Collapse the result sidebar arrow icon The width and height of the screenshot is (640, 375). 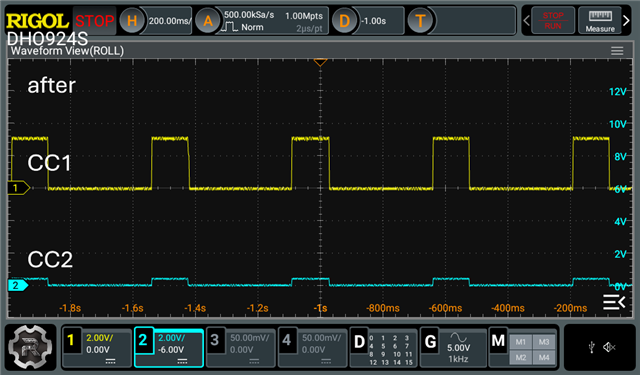tap(614, 302)
